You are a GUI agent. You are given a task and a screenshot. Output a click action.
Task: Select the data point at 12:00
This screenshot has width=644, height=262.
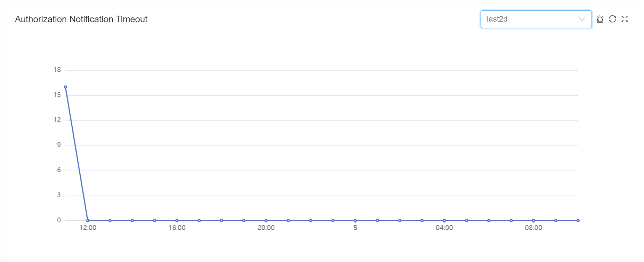coord(88,221)
